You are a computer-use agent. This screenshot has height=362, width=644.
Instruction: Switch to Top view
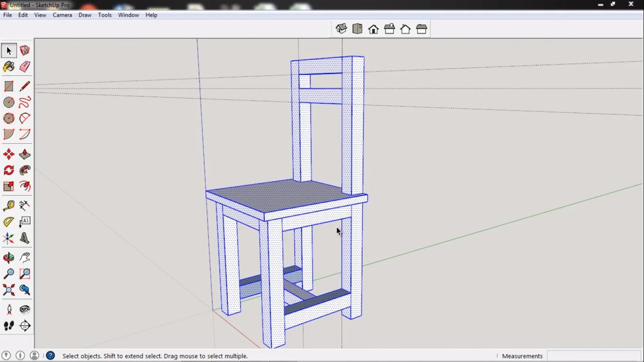pos(357,29)
